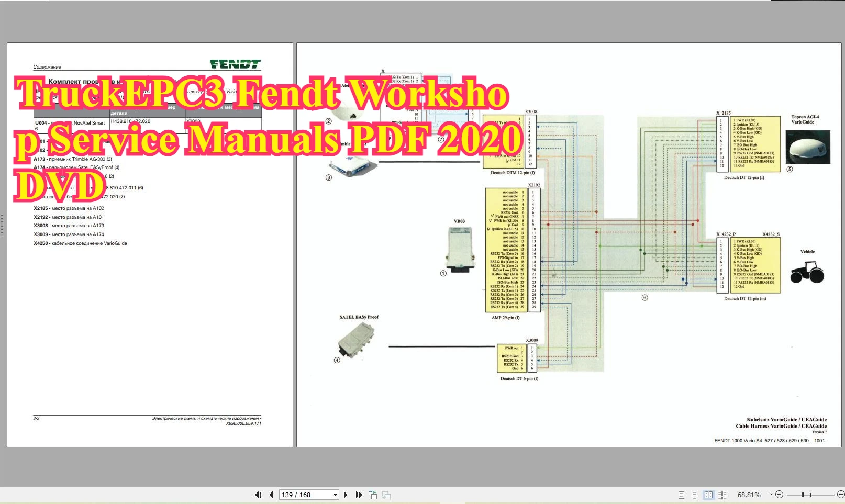Click the Topcon receiver dome photo

(808, 147)
